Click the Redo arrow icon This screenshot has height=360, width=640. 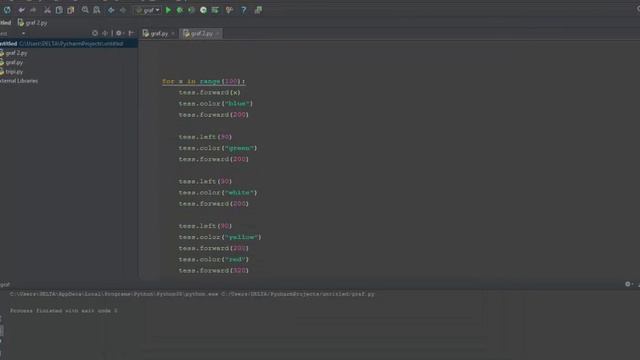coord(33,10)
